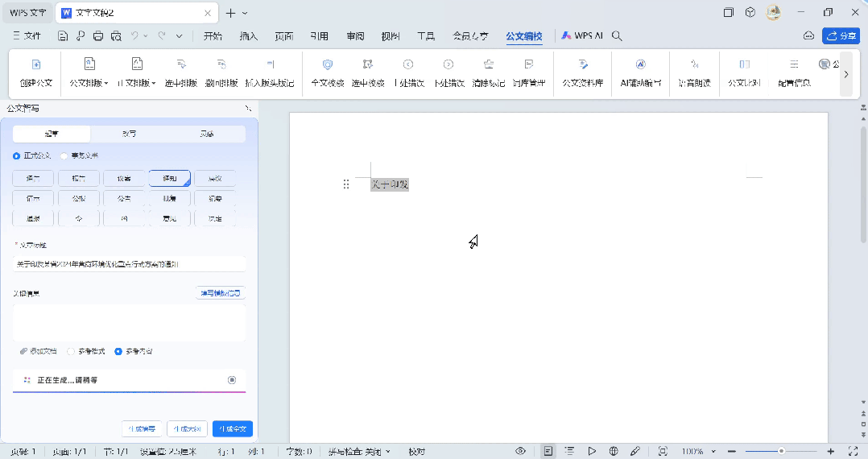Screen dimensions: 868x459
Task: Click the cloud sync icon near 分享
Action: [x=808, y=36]
